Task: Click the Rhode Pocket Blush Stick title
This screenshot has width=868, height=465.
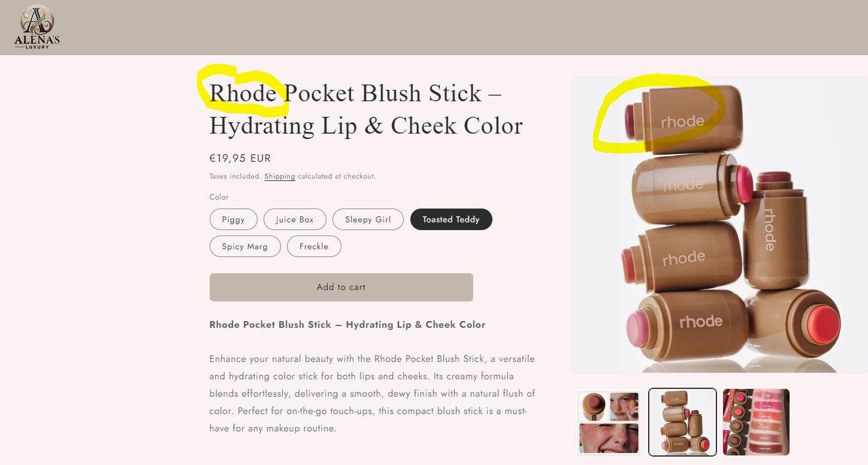Action: pos(366,109)
